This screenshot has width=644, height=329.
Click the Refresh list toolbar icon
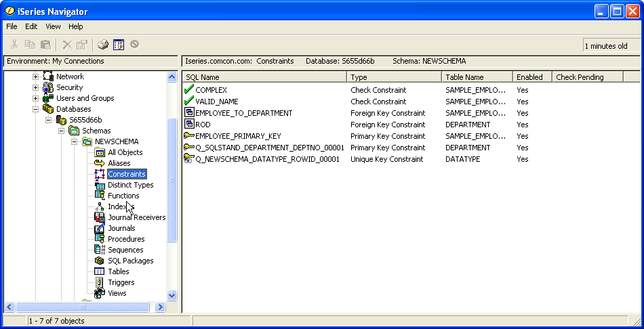click(119, 44)
